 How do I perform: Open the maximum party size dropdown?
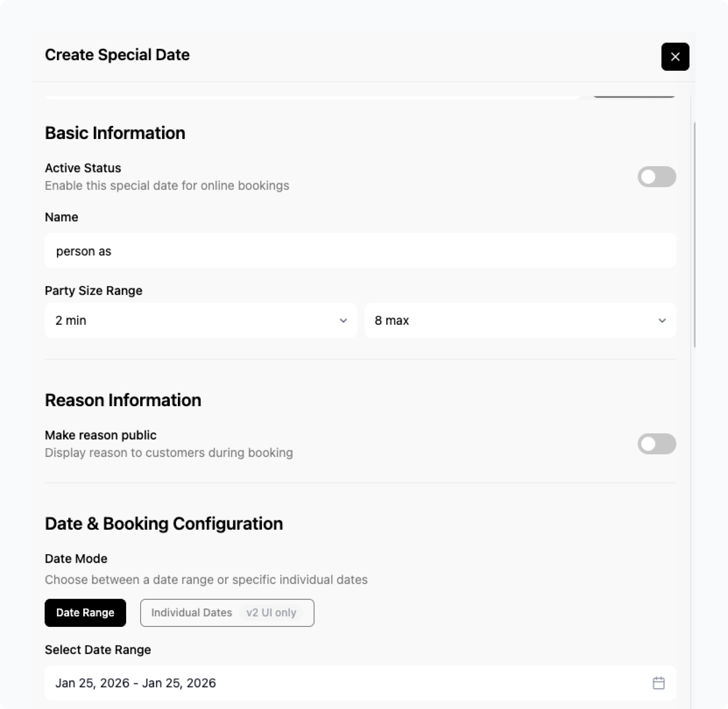[520, 321]
